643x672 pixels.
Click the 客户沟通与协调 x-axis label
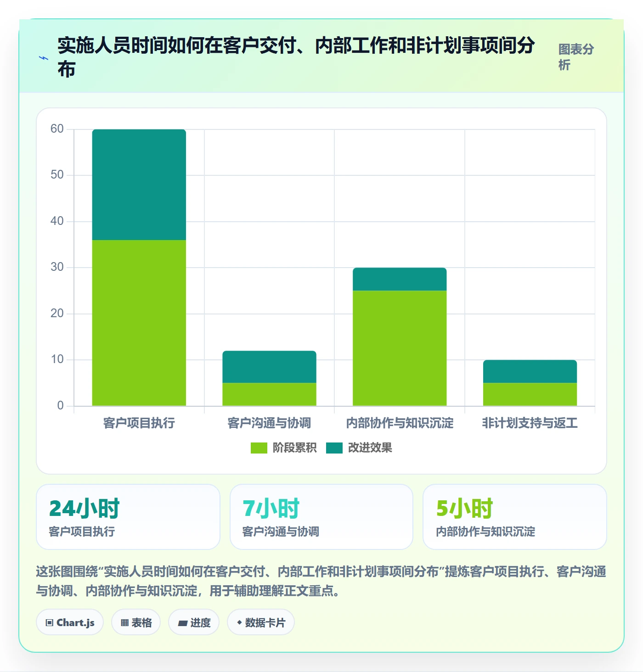[x=269, y=423]
